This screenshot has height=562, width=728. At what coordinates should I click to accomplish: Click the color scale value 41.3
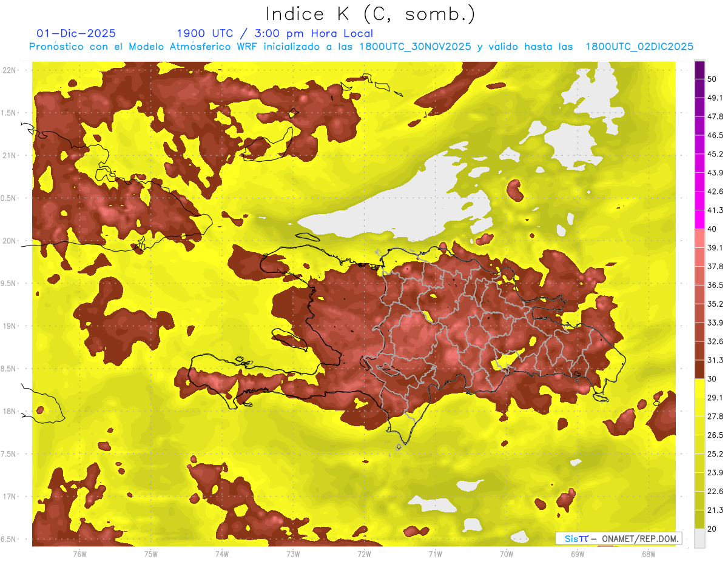tap(716, 210)
